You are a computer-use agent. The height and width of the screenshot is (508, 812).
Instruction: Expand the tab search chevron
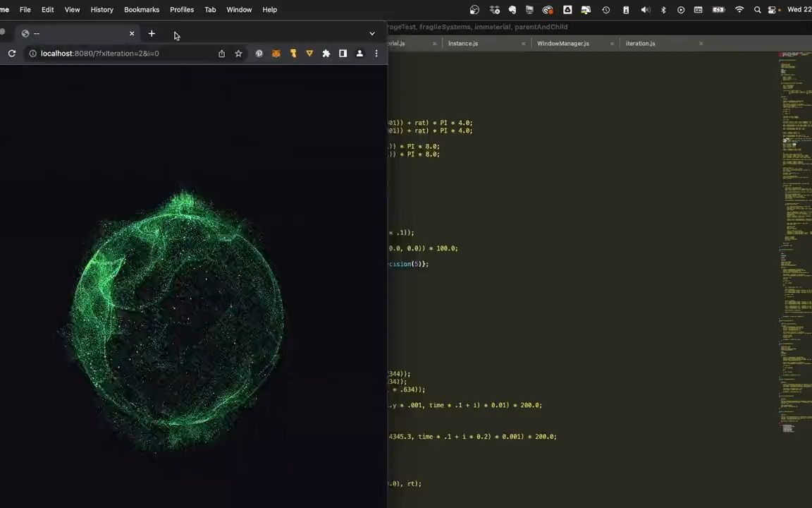coord(372,33)
